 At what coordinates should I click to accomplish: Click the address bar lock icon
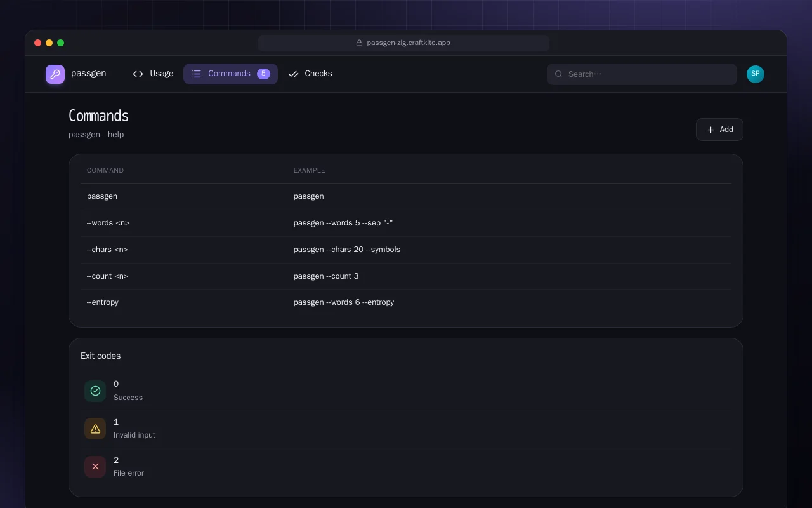click(359, 43)
